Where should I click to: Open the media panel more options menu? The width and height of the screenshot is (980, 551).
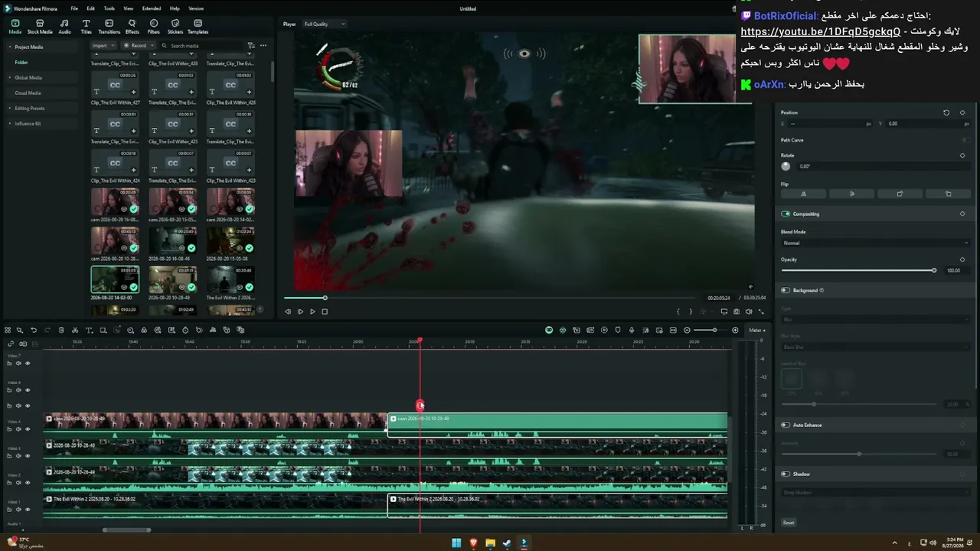tap(263, 45)
